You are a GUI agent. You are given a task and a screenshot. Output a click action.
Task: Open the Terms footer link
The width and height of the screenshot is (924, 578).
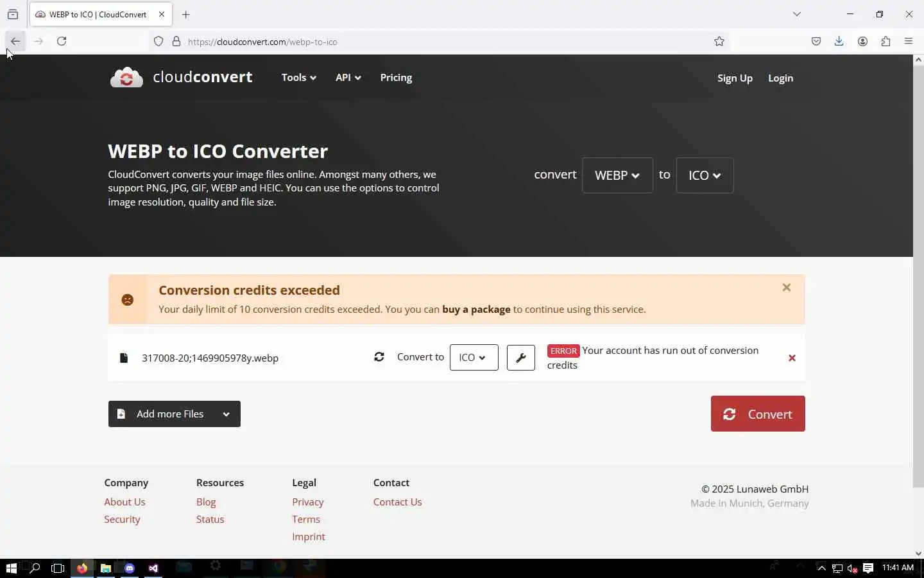(x=306, y=519)
